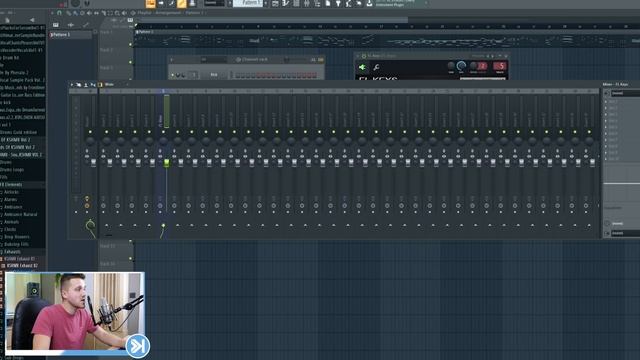
Task: Click the master track volume fader
Action: (93, 162)
